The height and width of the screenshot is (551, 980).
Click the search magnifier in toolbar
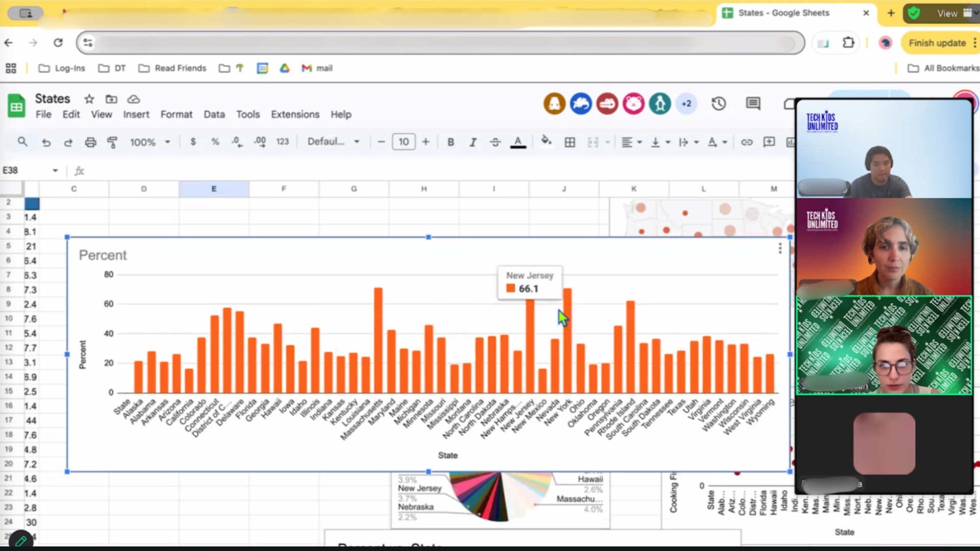click(22, 141)
